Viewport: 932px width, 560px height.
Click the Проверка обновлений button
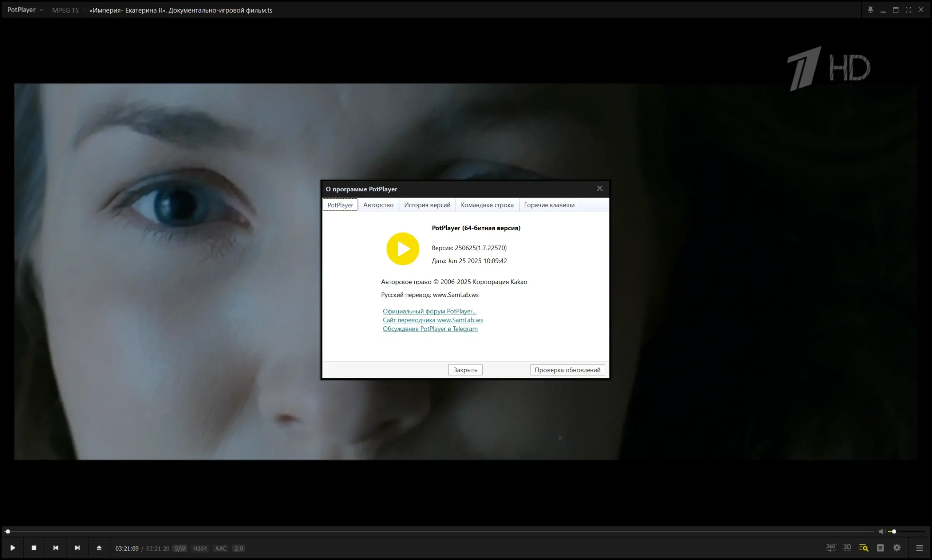567,370
